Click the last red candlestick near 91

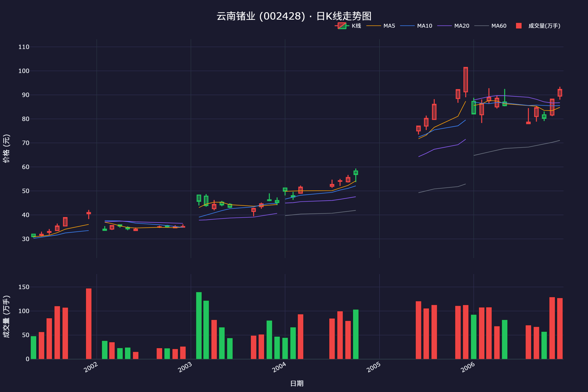tap(560, 93)
